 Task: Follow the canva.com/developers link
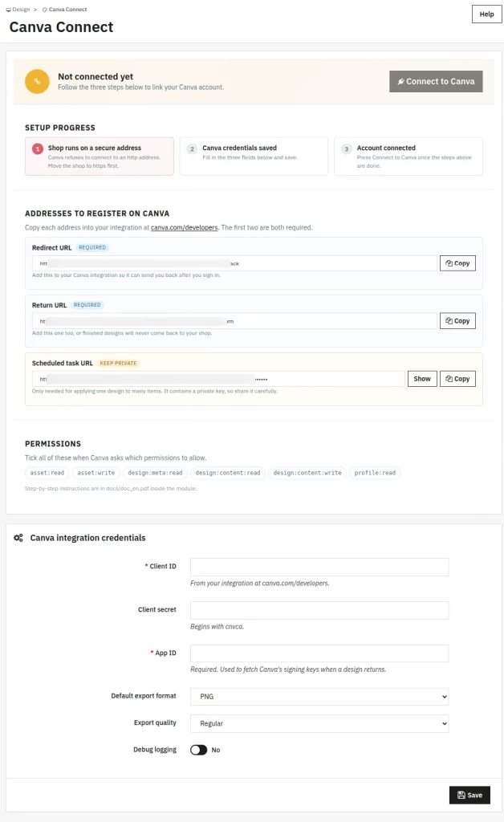tap(185, 227)
